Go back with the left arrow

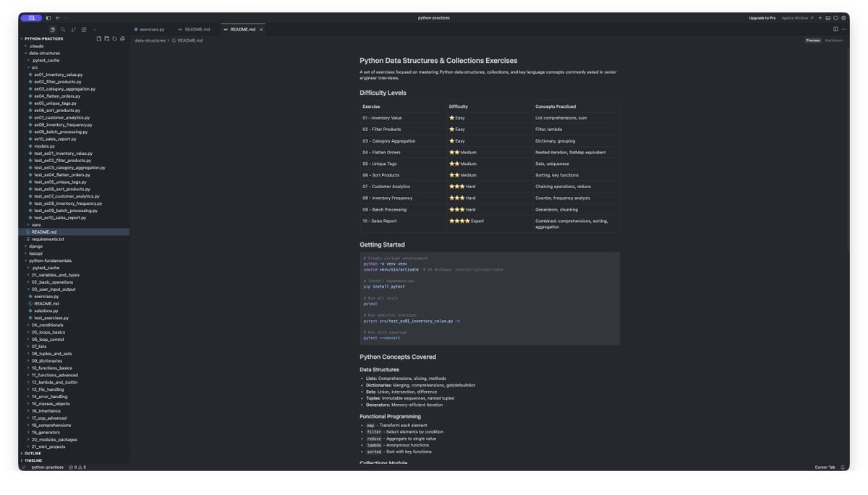click(58, 17)
